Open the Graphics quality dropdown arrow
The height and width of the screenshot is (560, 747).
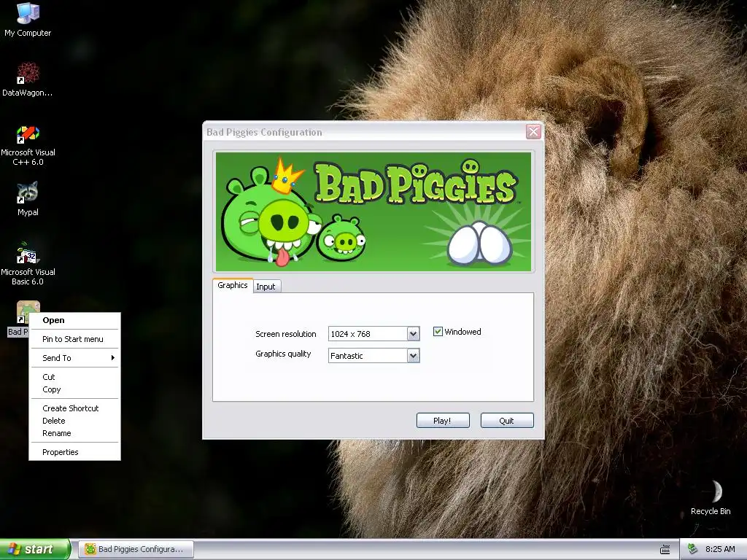pos(413,356)
